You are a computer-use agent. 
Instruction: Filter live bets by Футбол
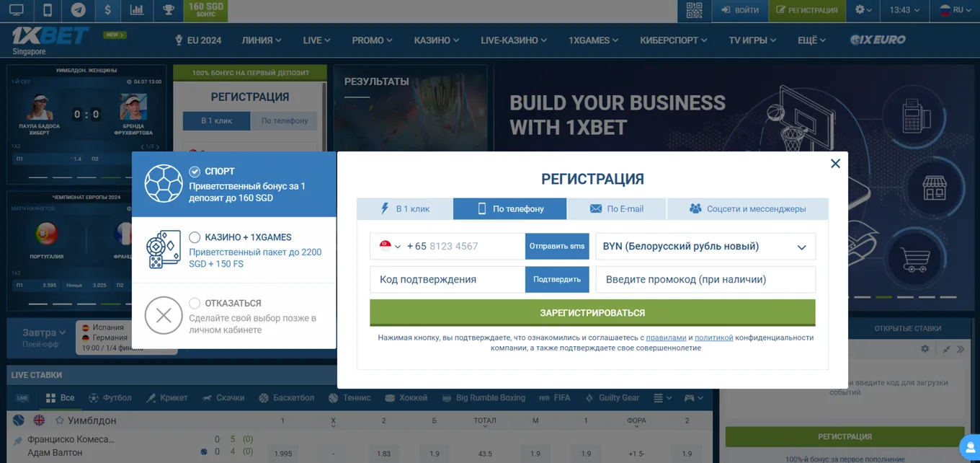(110, 397)
